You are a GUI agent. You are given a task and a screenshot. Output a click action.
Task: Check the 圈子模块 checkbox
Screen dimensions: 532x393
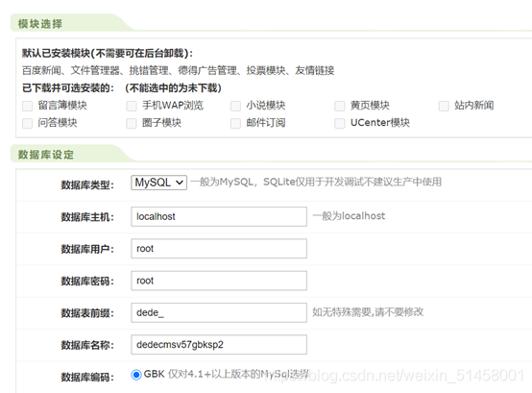pyautogui.click(x=132, y=123)
